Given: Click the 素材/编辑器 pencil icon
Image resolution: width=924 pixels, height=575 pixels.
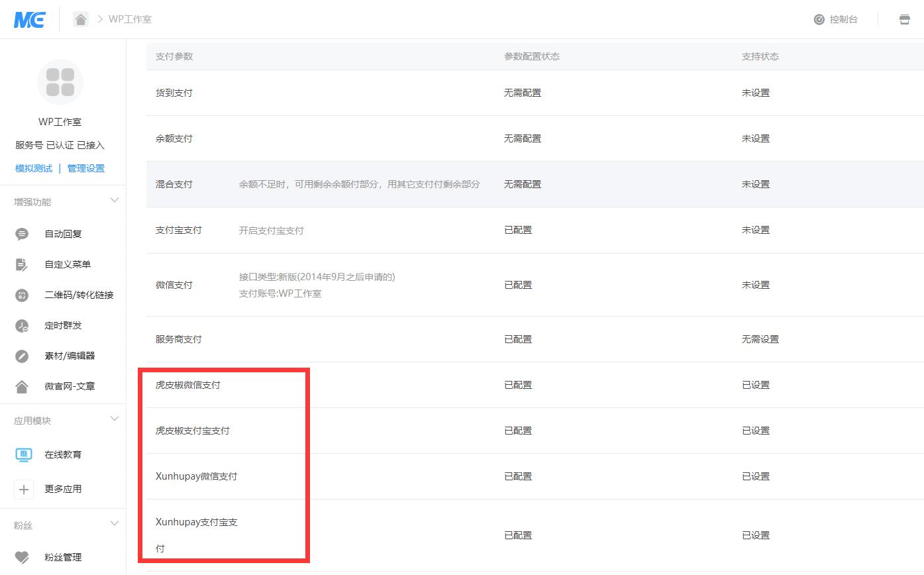Looking at the screenshot, I should pos(22,356).
